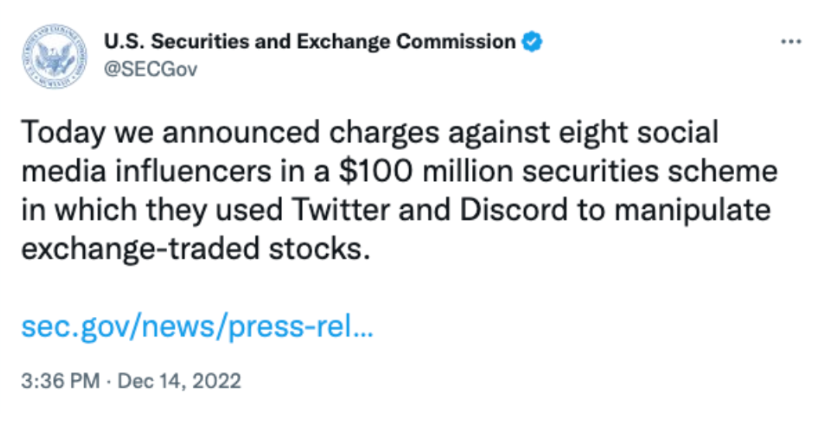Click the word 'Commission' in the account name
The height and width of the screenshot is (428, 824).
click(x=456, y=42)
